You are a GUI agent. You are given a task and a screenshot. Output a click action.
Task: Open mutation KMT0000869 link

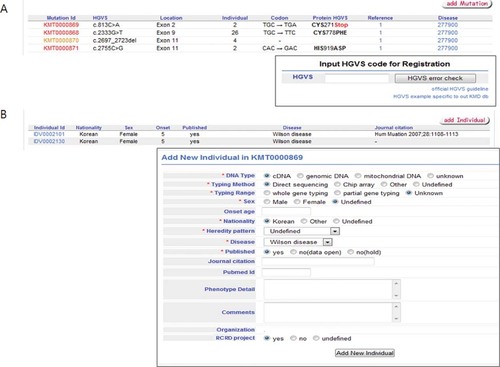click(x=61, y=25)
